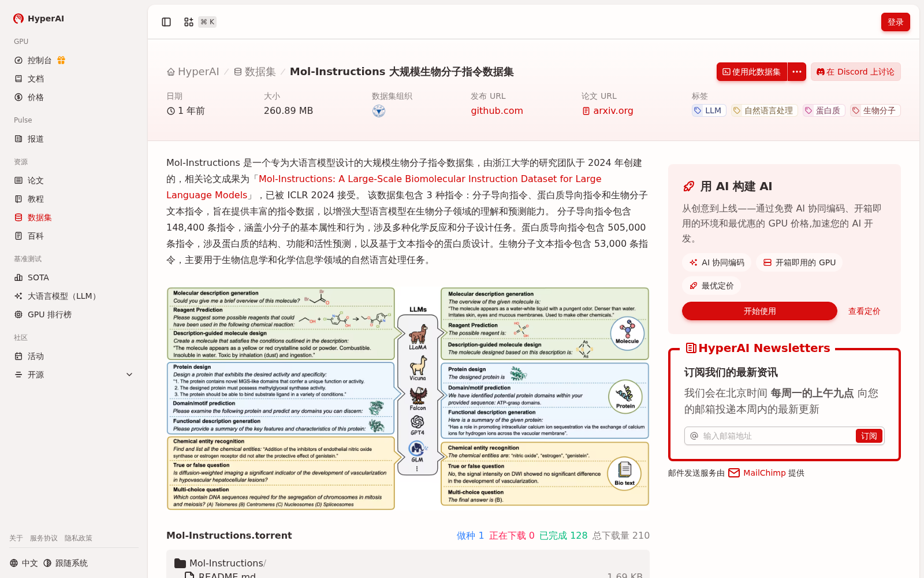Expand the 开源 sidebar chevron

click(129, 375)
